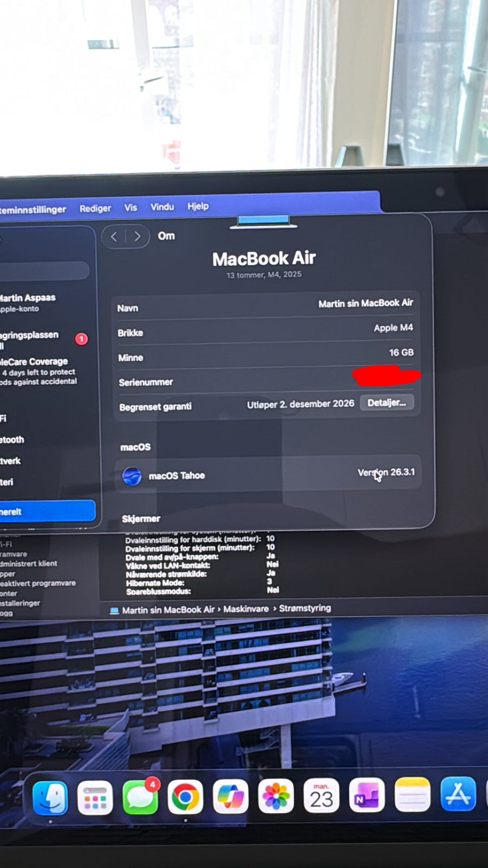
Task: Click the Hibernate Mode row
Action: coord(199,583)
